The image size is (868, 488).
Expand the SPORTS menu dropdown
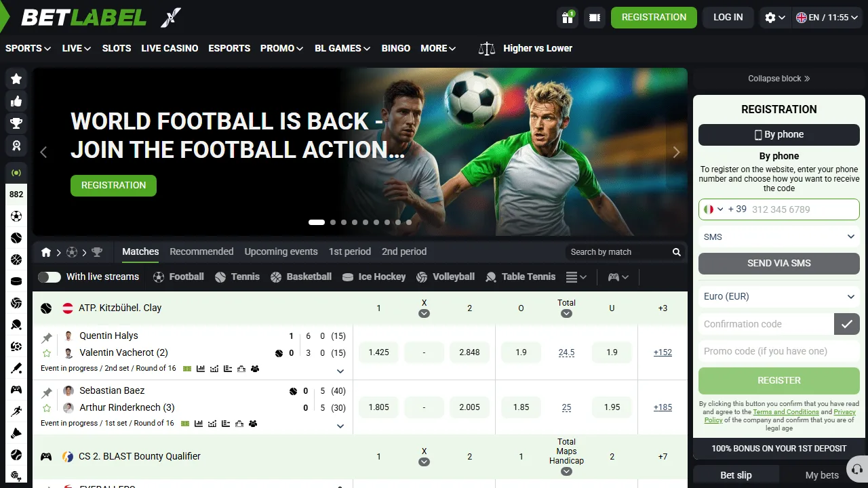point(28,48)
